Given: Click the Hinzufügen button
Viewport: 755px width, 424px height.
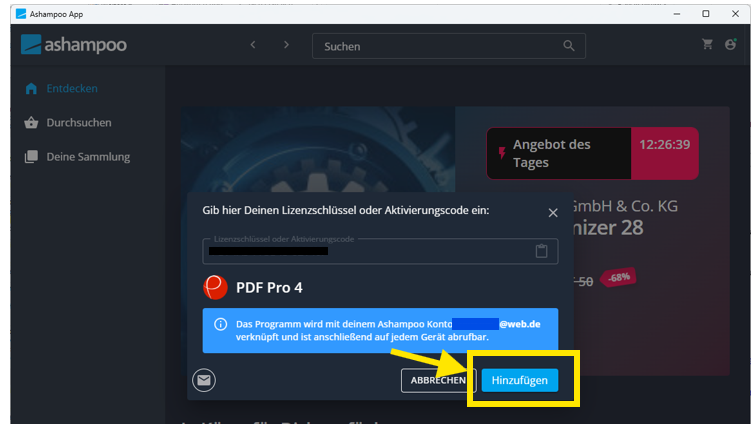Looking at the screenshot, I should (x=520, y=380).
